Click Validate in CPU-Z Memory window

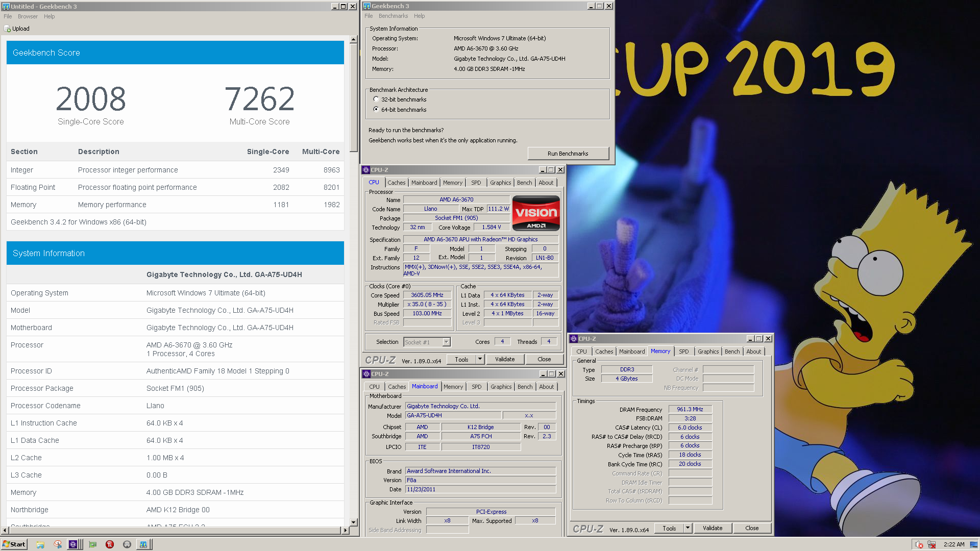[x=713, y=529]
